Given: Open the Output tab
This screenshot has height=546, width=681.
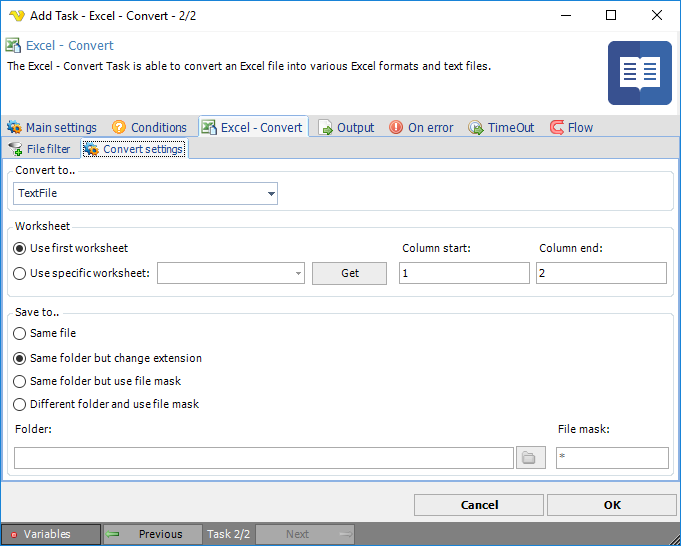Looking at the screenshot, I should click(x=346, y=127).
